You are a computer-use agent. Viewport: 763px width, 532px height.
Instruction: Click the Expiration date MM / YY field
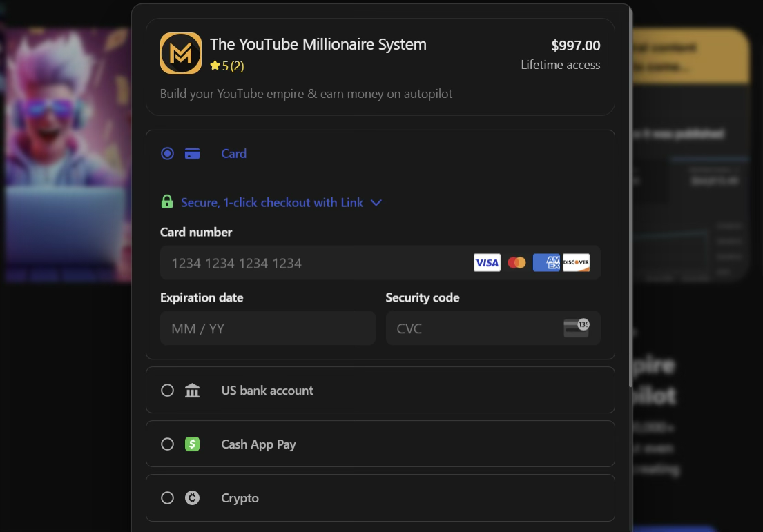click(268, 328)
